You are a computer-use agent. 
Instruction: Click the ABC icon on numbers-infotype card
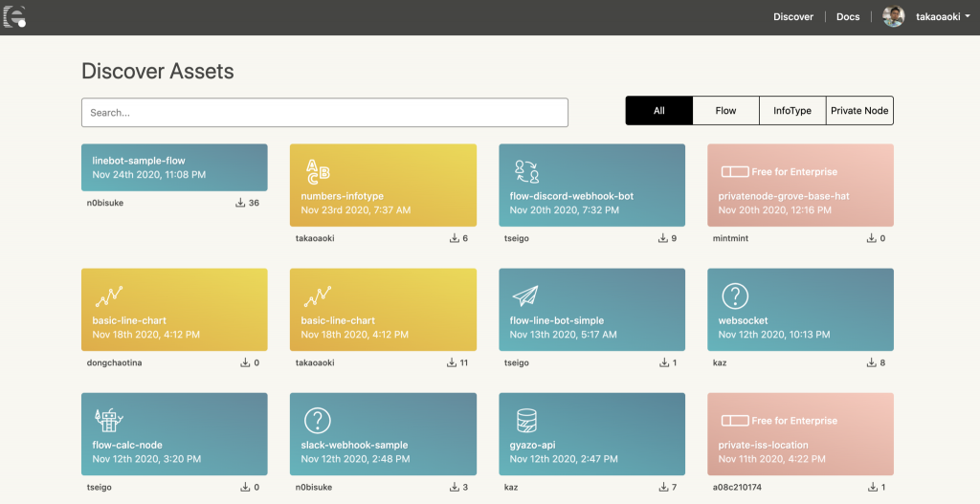coord(318,171)
